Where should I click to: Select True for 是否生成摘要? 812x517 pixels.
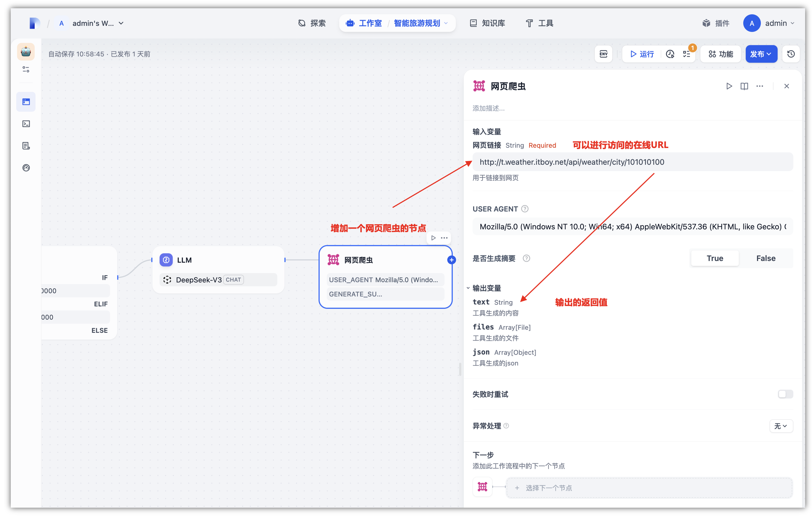pyautogui.click(x=715, y=258)
